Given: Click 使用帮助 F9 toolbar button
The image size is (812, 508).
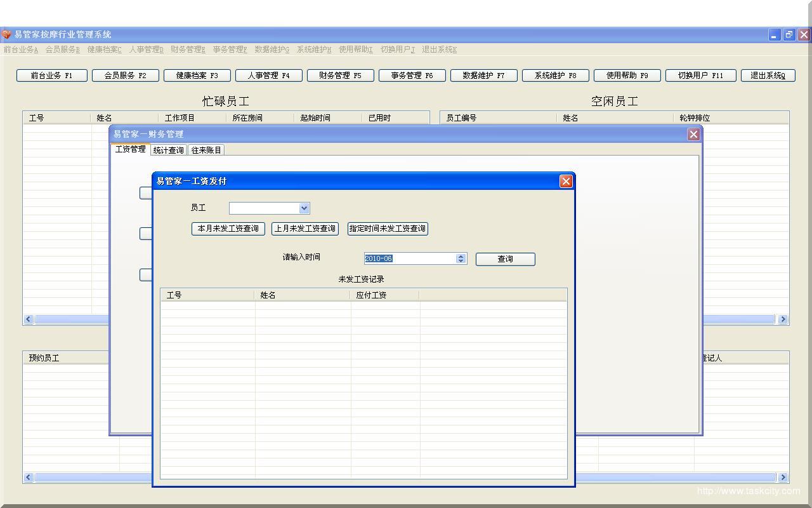Looking at the screenshot, I should tap(627, 76).
